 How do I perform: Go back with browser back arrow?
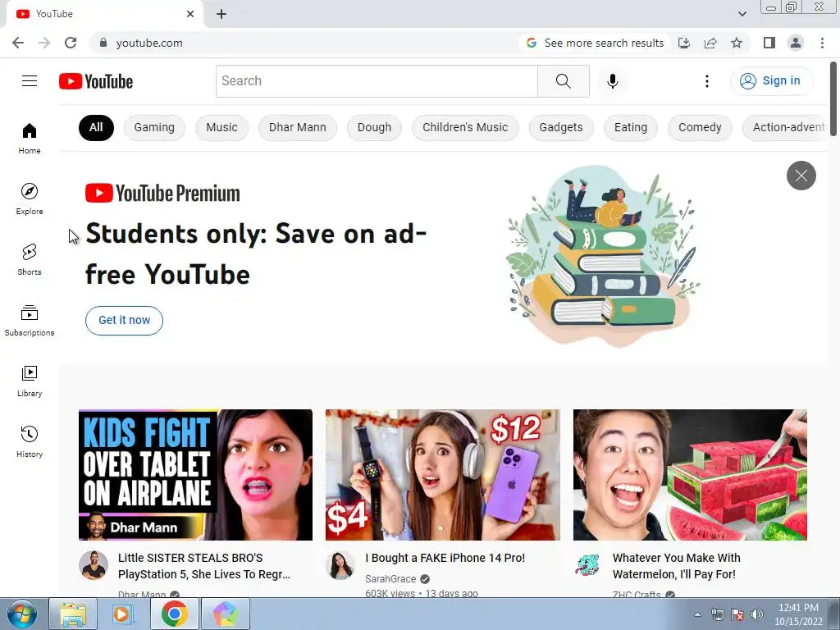[18, 43]
